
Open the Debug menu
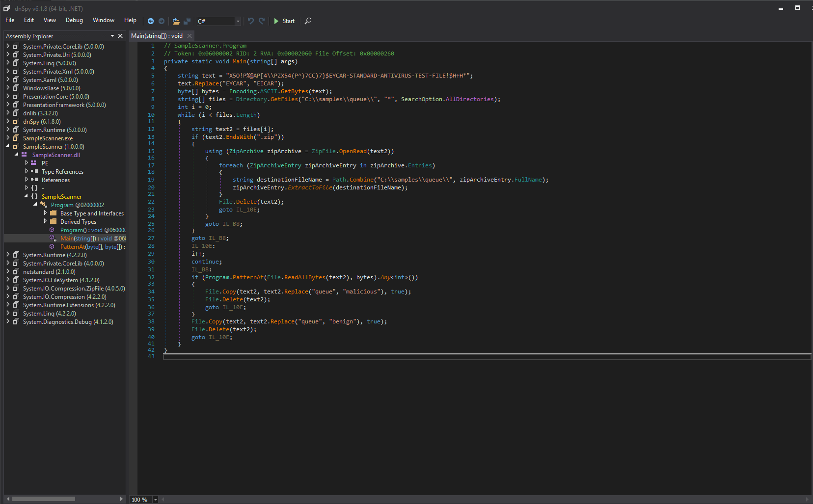(74, 20)
